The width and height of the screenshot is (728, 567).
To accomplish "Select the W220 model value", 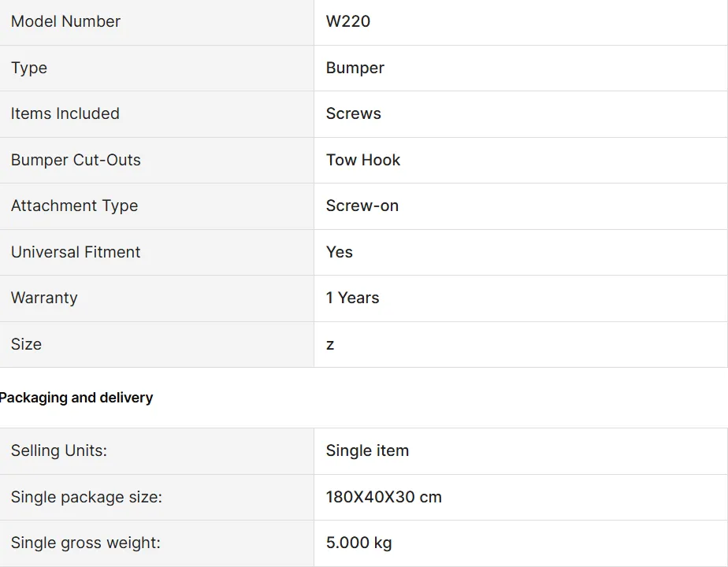I will coord(348,22).
